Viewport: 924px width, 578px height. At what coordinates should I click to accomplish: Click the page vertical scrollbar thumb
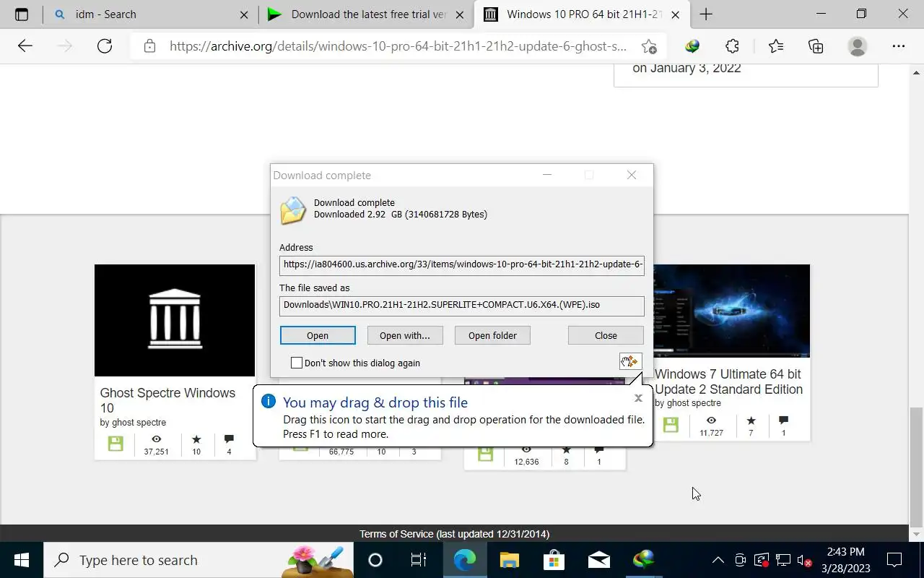point(917,466)
